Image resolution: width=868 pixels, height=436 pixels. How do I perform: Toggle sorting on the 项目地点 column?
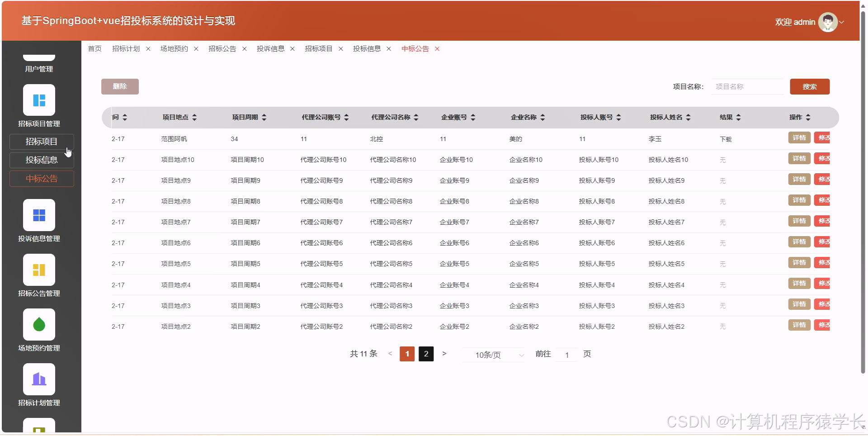pyautogui.click(x=194, y=117)
